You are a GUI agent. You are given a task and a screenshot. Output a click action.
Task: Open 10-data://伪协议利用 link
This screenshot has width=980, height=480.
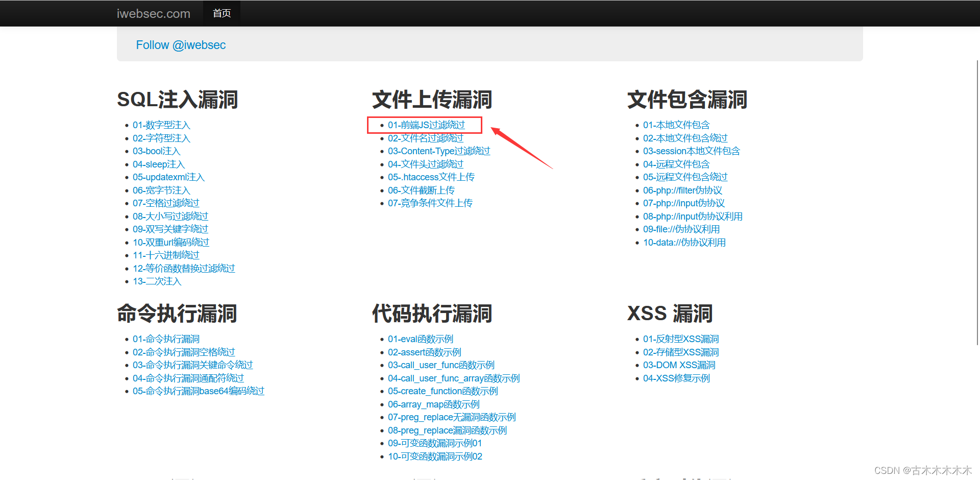(683, 242)
